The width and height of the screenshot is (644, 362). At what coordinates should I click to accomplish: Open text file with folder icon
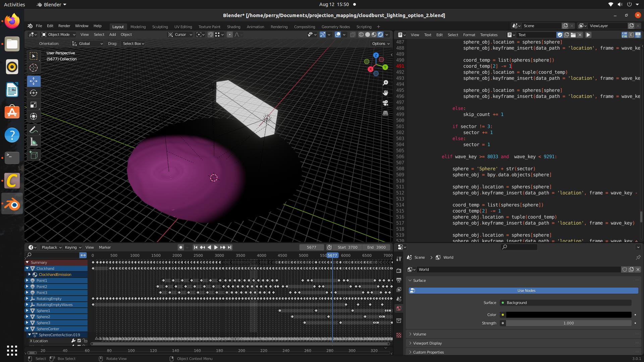(x=573, y=35)
